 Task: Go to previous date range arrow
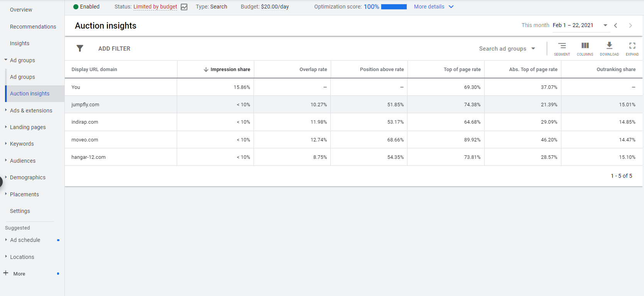[616, 26]
